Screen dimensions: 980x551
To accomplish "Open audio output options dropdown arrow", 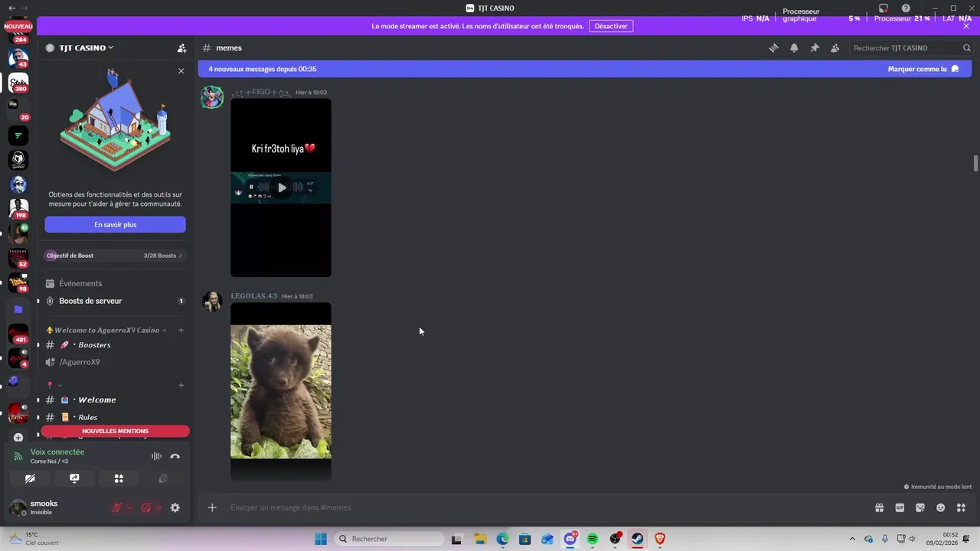I will click(158, 507).
